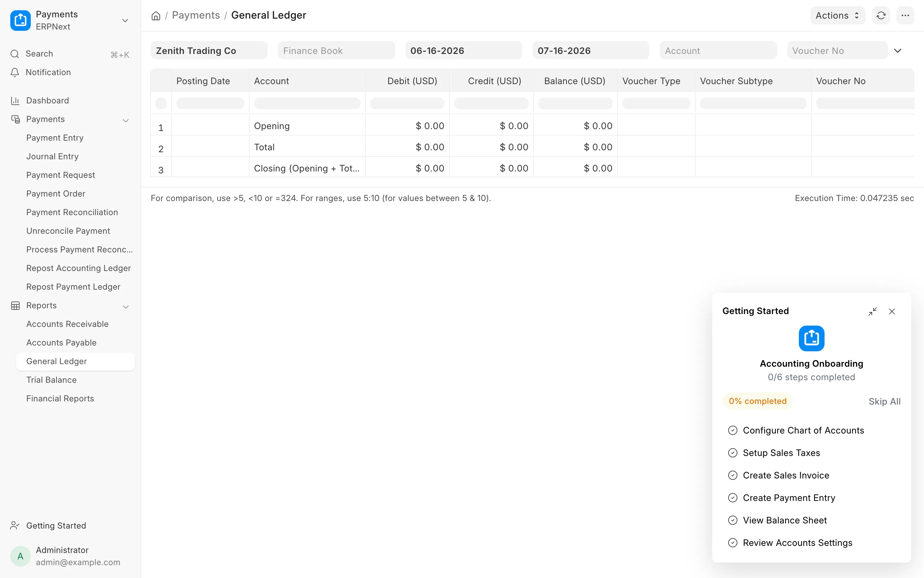Click the Payments ERPNext app logo
This screenshot has width=924, height=578.
[20, 20]
